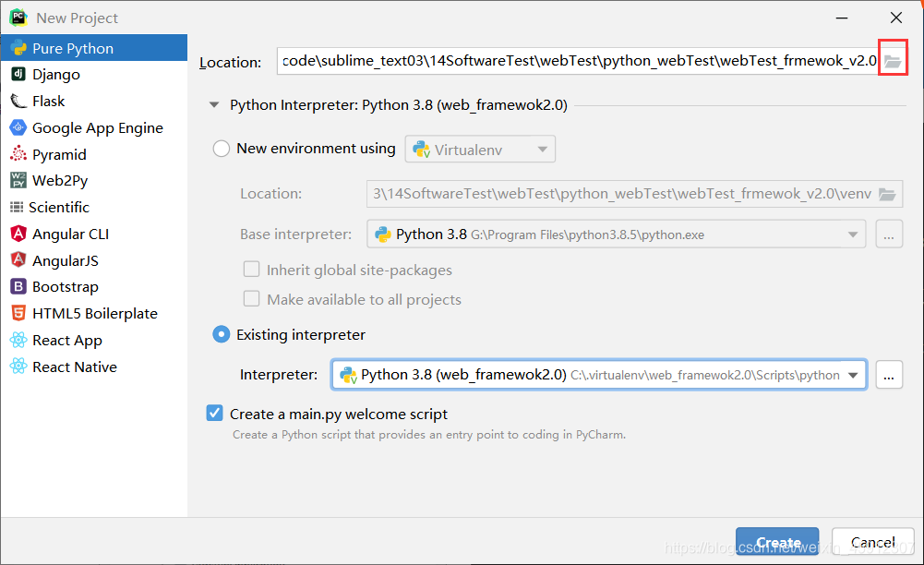Image resolution: width=924 pixels, height=565 pixels.
Task: Click the project Location path field
Action: coord(578,61)
